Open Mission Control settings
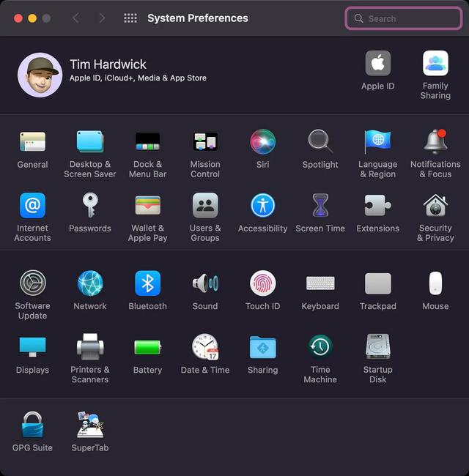This screenshot has height=476, width=469. coord(205,142)
